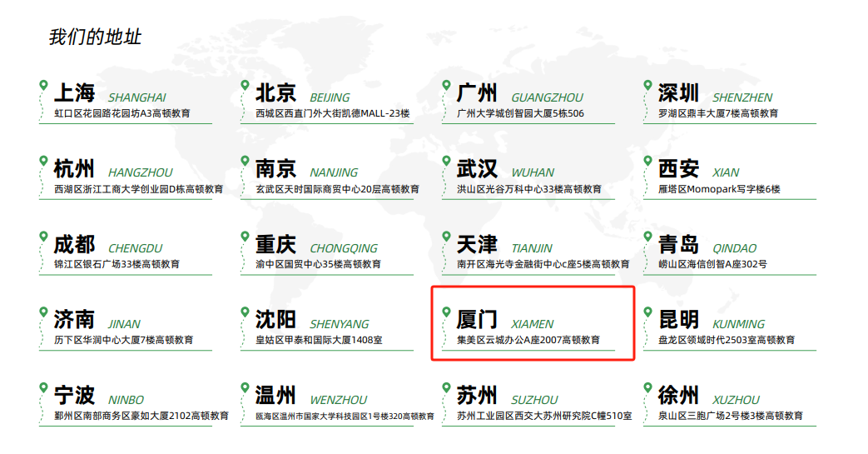
Task: Click the location pin beside 西安
Action: click(x=647, y=162)
